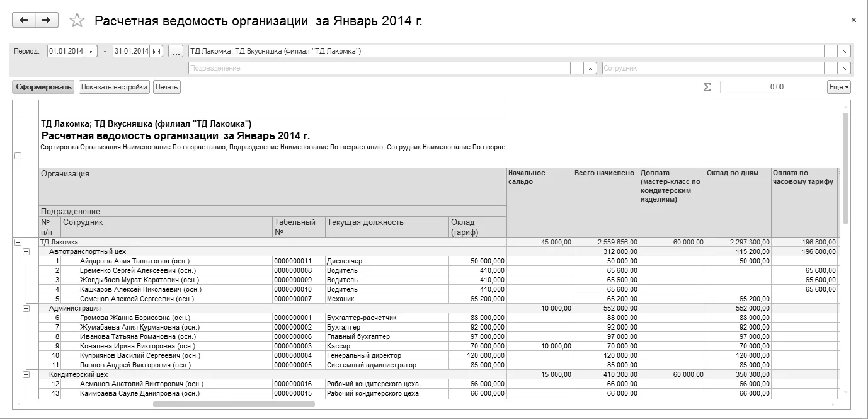Collapse the Кондитерский цех group
868x419 pixels.
[x=26, y=374]
